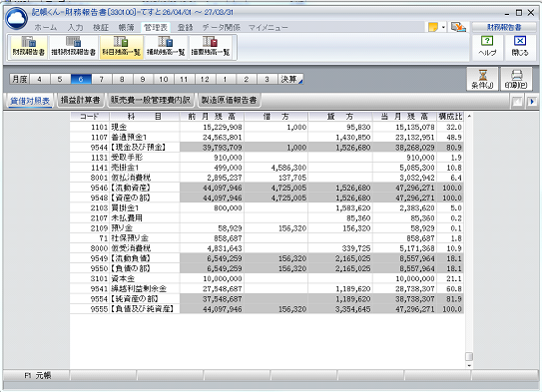Open the cloud application menu icon
Image resolution: width=542 pixels, height=392 pixels.
[x=16, y=18]
